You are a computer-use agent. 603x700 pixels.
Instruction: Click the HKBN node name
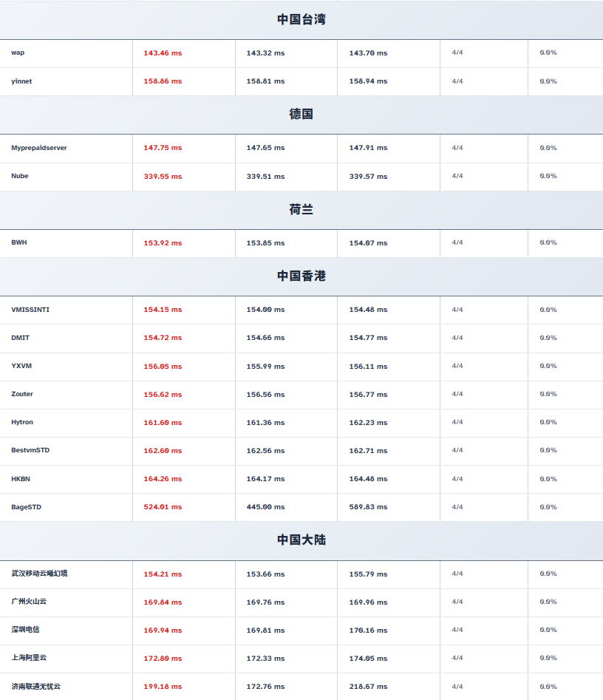tap(21, 479)
